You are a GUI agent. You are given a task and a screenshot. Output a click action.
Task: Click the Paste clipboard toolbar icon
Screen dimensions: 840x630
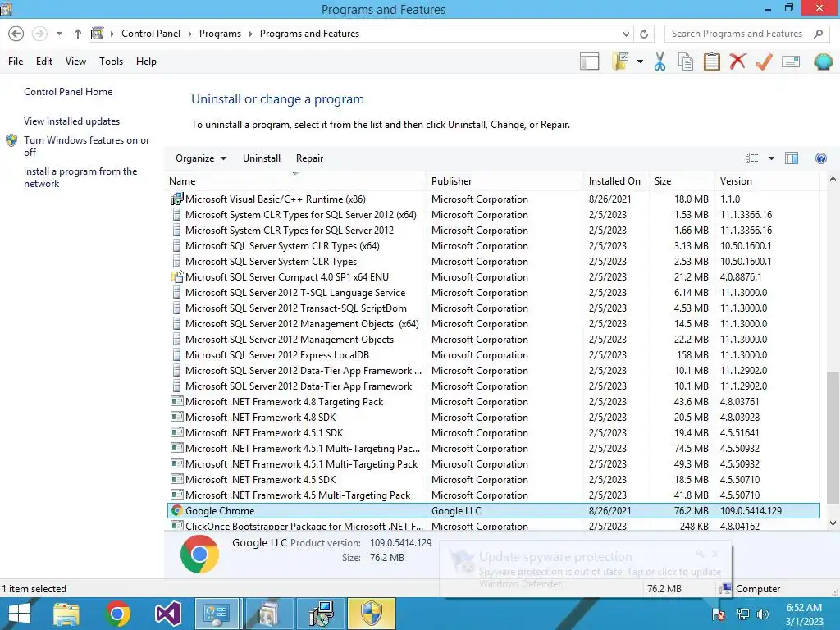(x=711, y=62)
